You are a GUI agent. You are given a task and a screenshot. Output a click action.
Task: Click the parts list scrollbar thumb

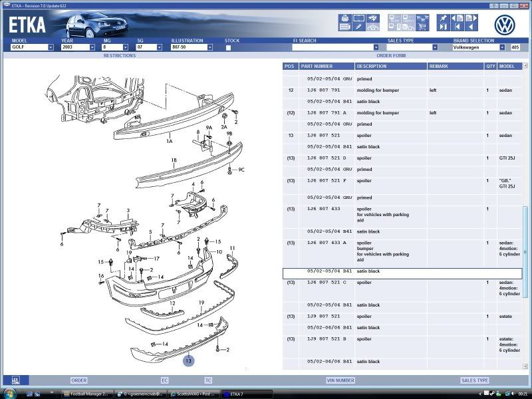[x=525, y=252]
